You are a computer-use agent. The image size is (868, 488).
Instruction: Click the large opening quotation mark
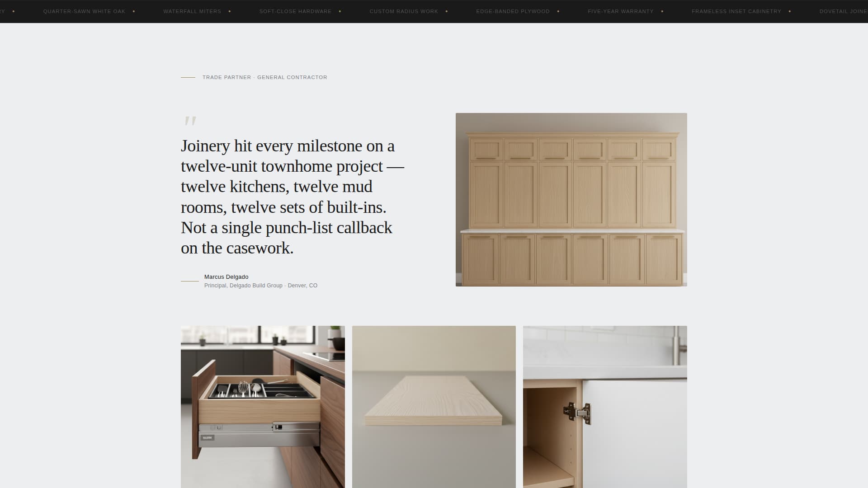click(x=190, y=121)
